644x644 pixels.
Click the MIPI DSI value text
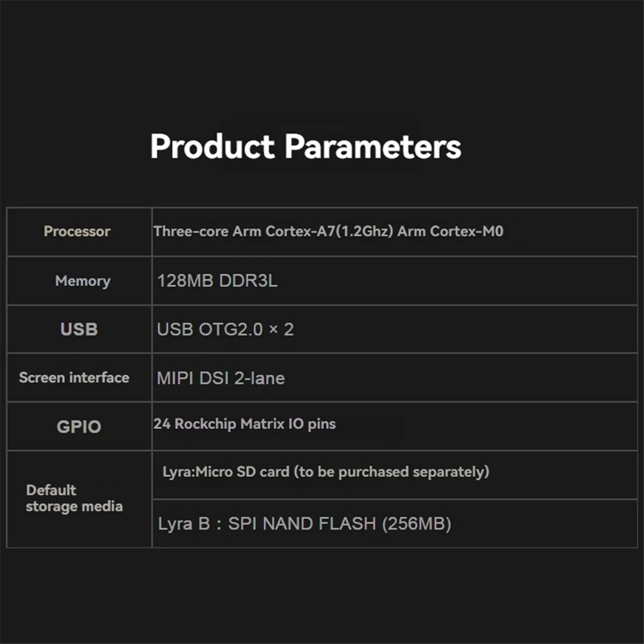193,378
